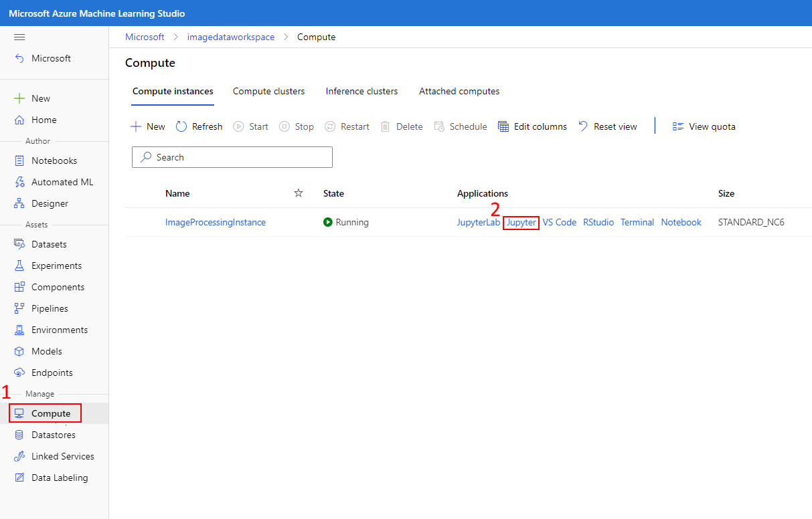
Task: Open the Environments icon in sidebar
Action: click(19, 330)
